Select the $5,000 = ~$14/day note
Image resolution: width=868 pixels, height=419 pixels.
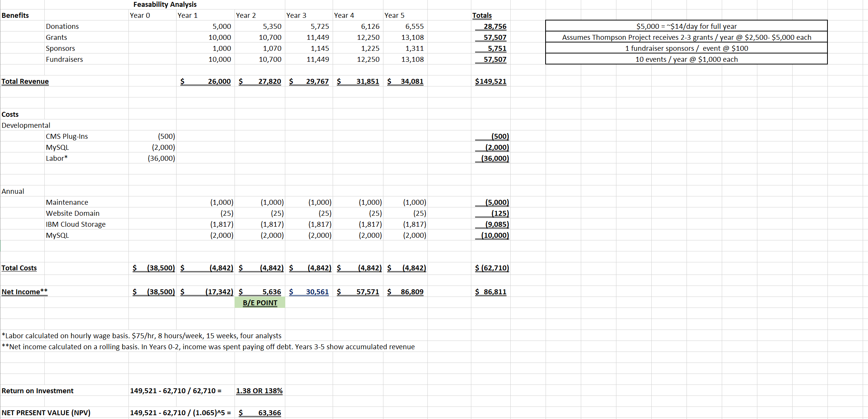[686, 26]
